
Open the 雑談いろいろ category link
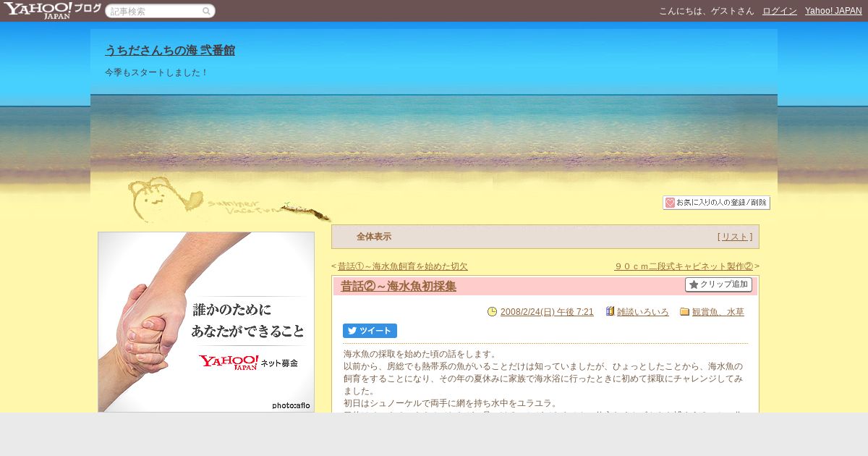(x=643, y=312)
